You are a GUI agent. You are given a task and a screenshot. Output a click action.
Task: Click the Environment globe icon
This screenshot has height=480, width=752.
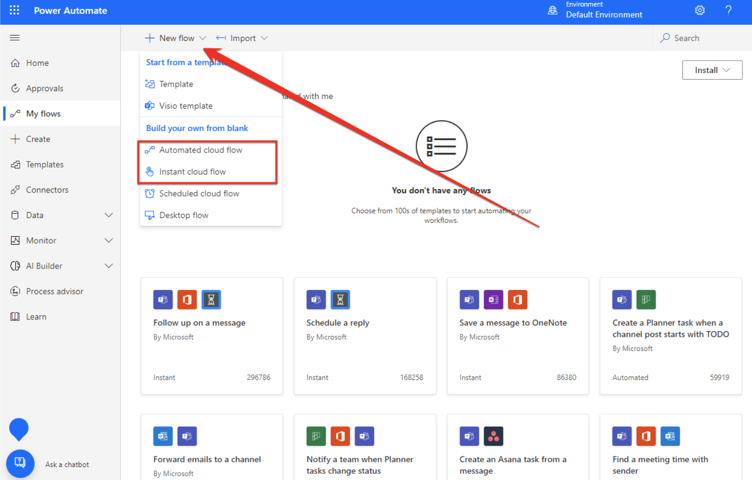click(x=552, y=10)
